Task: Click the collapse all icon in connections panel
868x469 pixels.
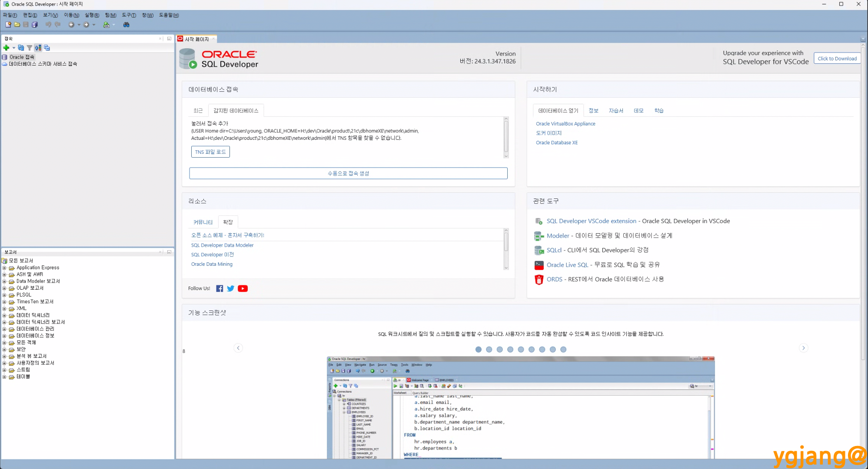Action: pos(47,48)
